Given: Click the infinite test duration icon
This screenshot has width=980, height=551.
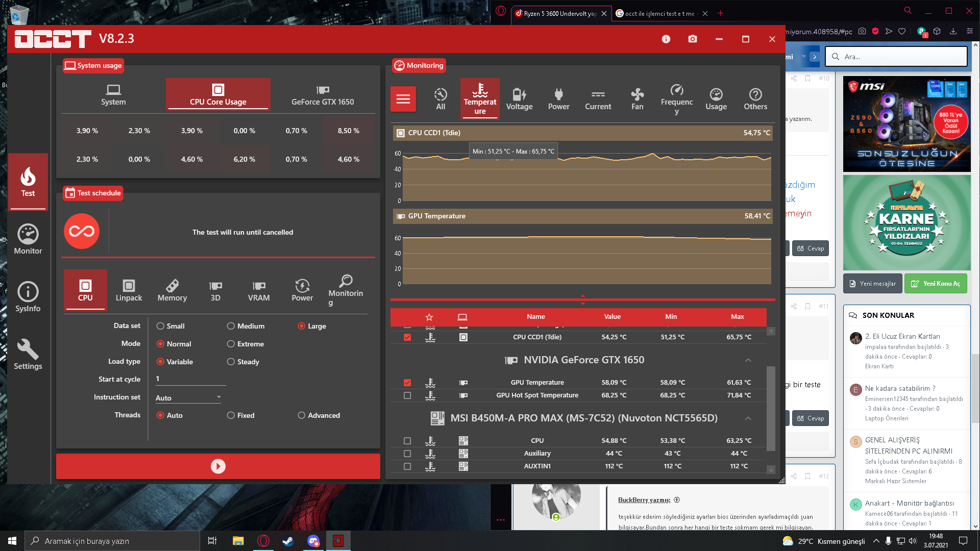Looking at the screenshot, I should [82, 232].
